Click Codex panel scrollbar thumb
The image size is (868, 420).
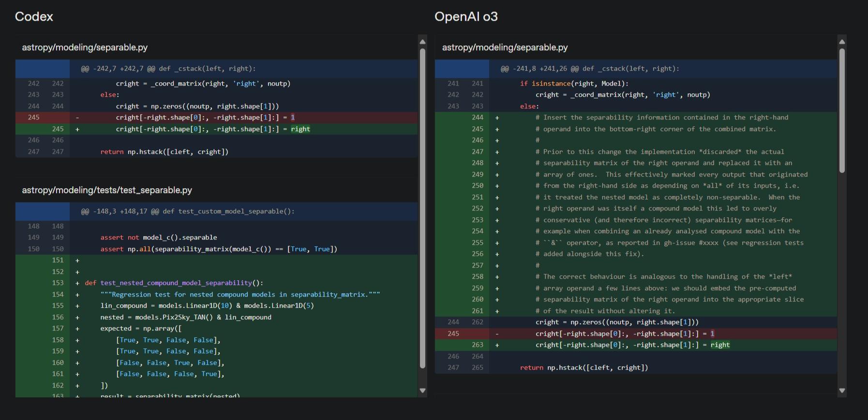[422, 208]
